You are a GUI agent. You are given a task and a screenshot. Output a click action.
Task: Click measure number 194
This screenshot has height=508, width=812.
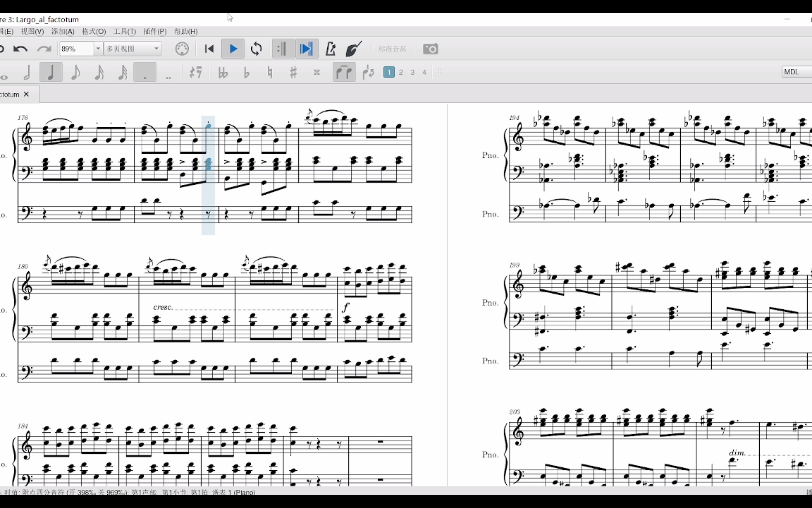(x=514, y=118)
